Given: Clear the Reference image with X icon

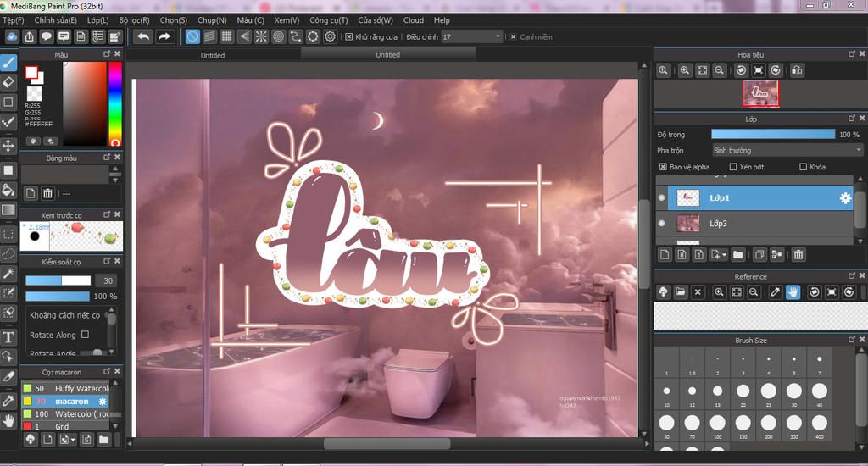Looking at the screenshot, I should (x=698, y=292).
